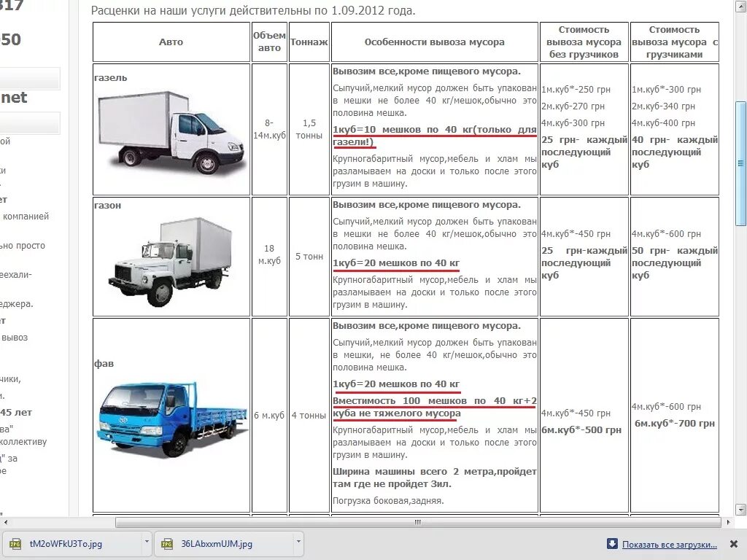This screenshot has width=747, height=560.
Task: Click the tM2oWFkU3To.jpg file icon in downloads bar
Action: (x=15, y=544)
